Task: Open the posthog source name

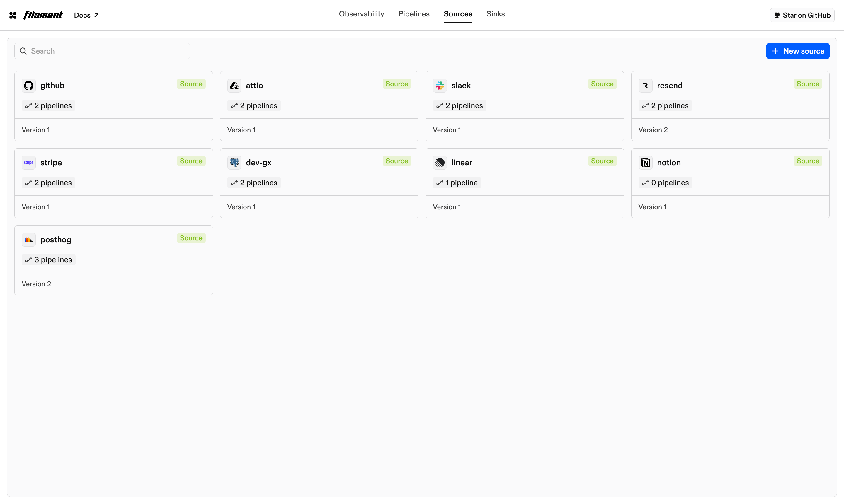Action: pos(56,240)
